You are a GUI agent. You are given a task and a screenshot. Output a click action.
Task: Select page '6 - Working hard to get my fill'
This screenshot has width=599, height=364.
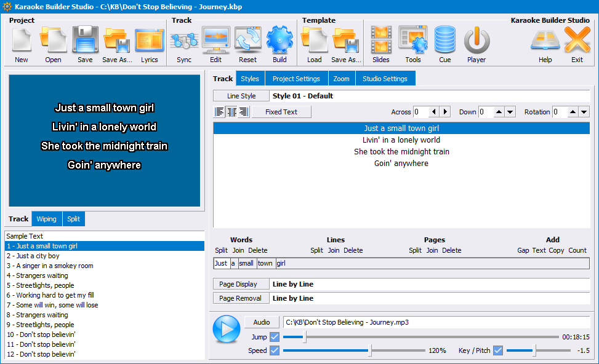point(104,295)
